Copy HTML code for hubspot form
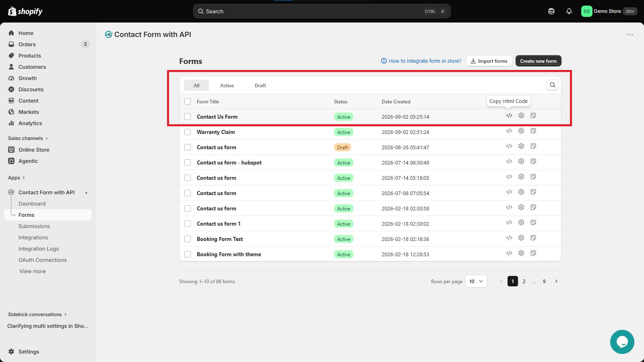This screenshot has height=362, width=644. 509,161
